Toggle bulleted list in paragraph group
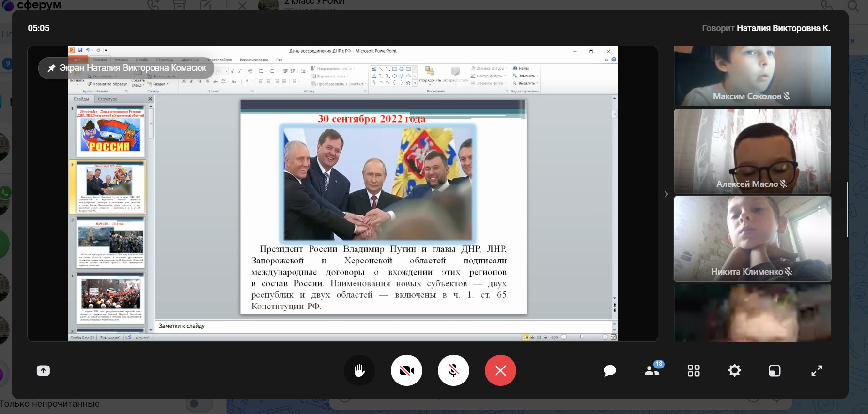The height and width of the screenshot is (414, 868). point(262,71)
